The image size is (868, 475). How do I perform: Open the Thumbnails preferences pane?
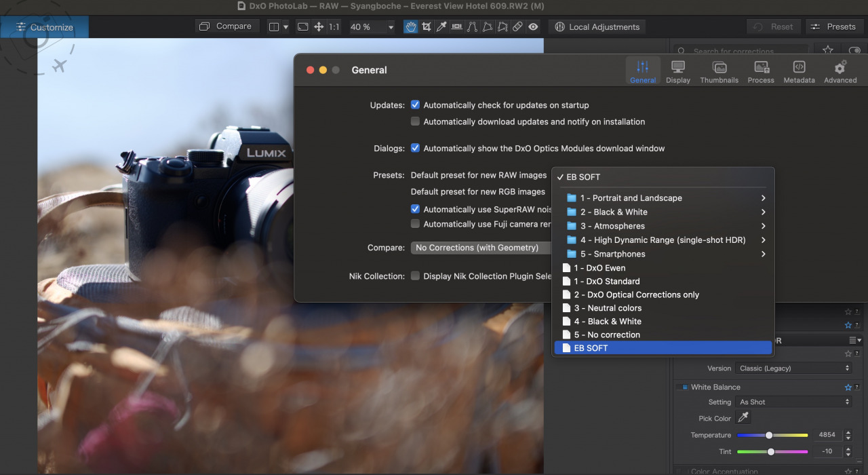pos(719,70)
